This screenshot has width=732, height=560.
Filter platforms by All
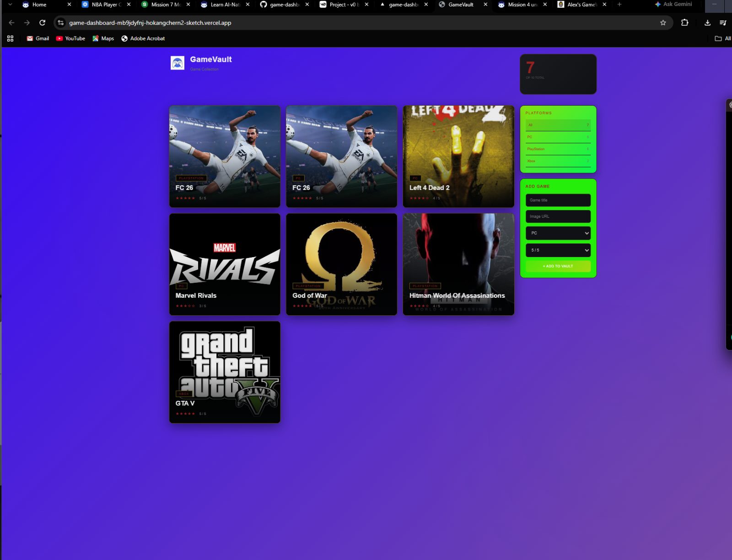[558, 125]
